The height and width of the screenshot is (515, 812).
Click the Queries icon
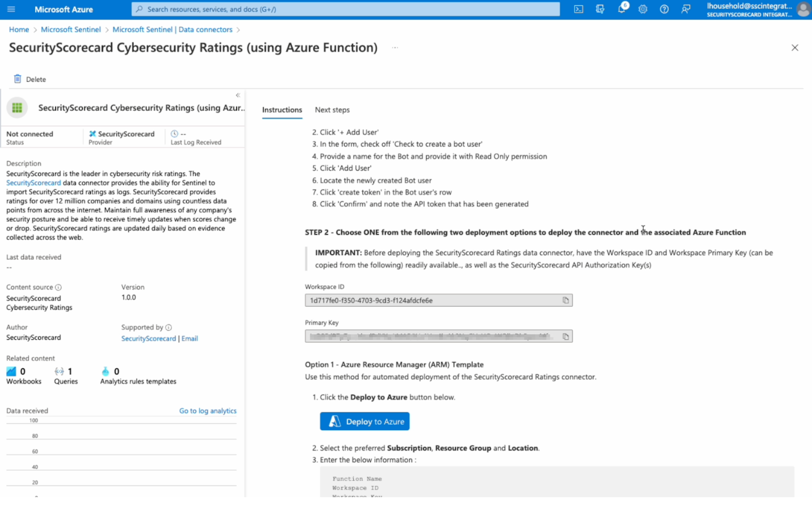59,371
